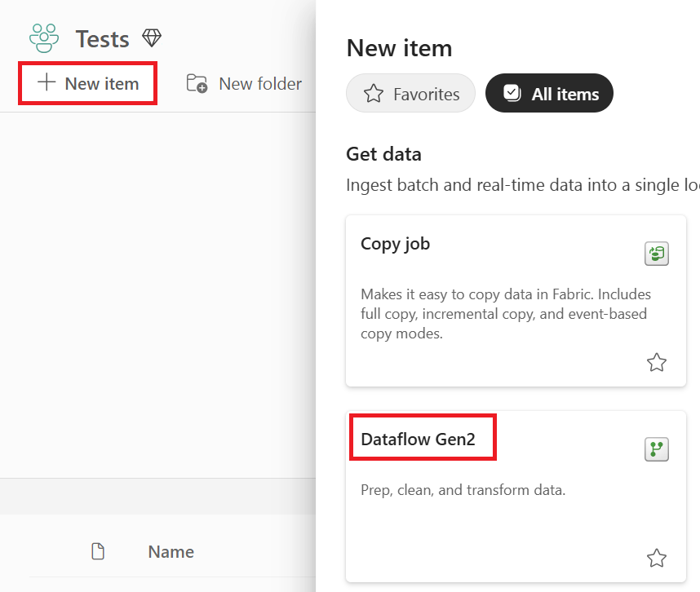Open the Copy job card title
The height and width of the screenshot is (592, 700).
[x=395, y=244]
